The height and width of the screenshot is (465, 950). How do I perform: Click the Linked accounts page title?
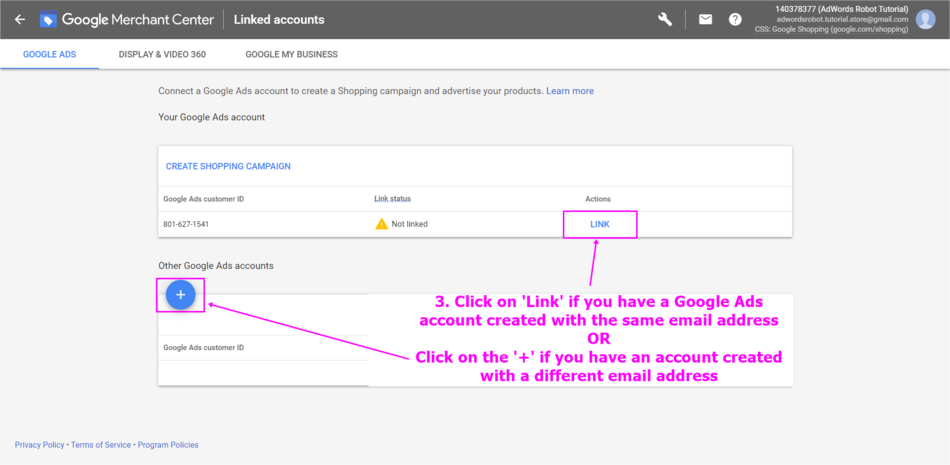pyautogui.click(x=279, y=19)
